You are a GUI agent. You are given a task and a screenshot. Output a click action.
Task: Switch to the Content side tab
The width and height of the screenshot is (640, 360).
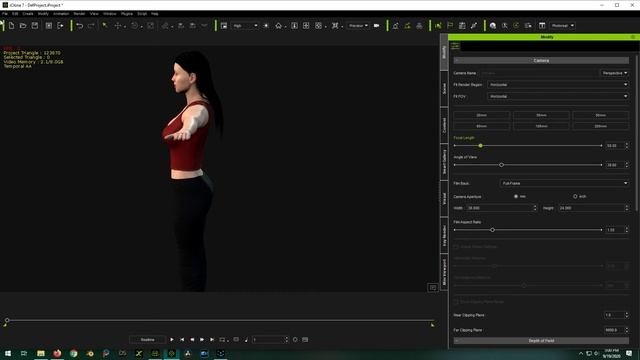[x=444, y=125]
